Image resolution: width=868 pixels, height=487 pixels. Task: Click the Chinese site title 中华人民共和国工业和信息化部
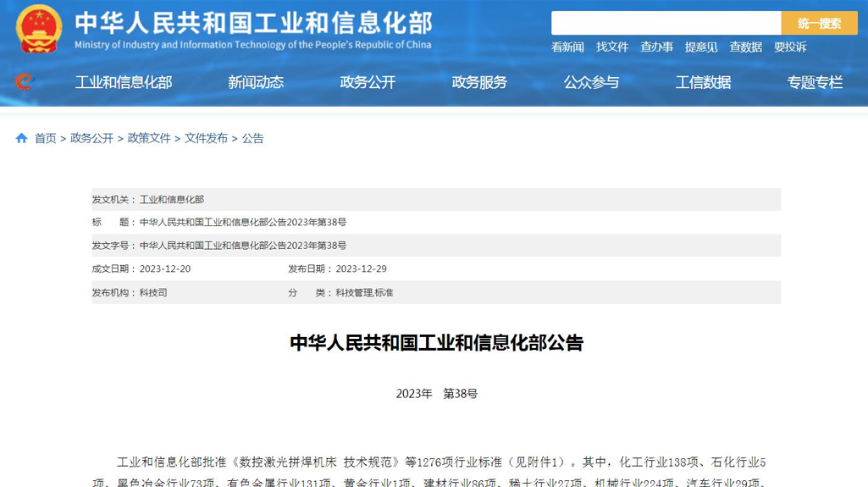(253, 23)
